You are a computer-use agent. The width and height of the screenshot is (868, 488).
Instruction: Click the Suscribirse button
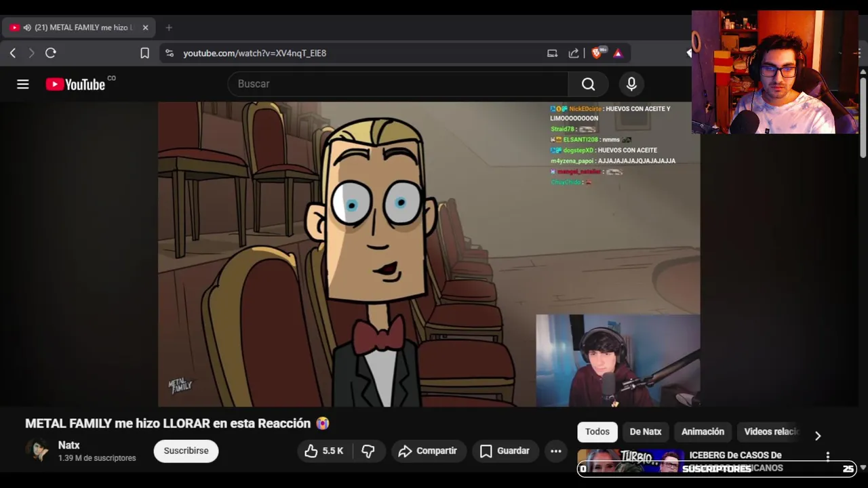coord(186,451)
